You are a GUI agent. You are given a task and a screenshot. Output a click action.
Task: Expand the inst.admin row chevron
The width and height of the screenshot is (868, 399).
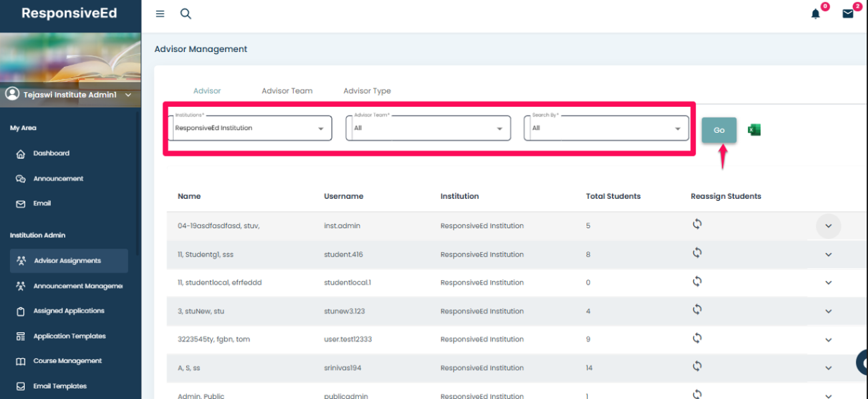[829, 226]
